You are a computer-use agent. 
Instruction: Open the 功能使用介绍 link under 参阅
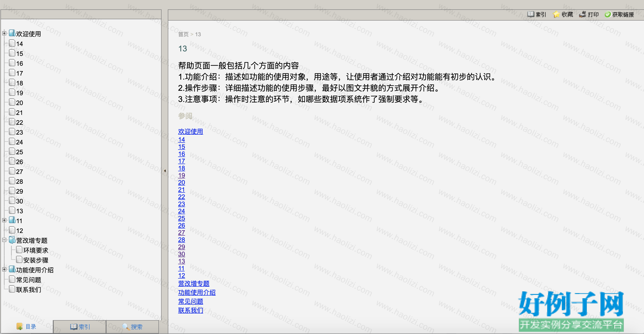[197, 292]
